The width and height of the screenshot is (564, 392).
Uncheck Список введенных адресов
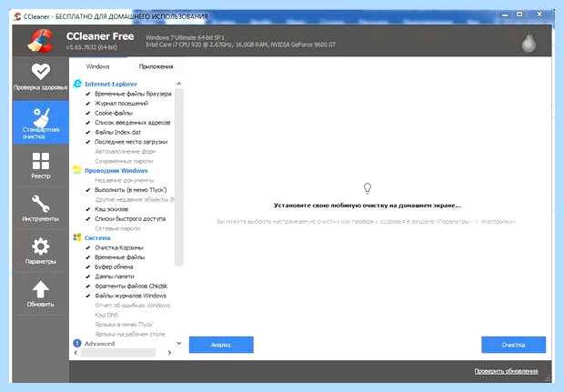(x=87, y=123)
